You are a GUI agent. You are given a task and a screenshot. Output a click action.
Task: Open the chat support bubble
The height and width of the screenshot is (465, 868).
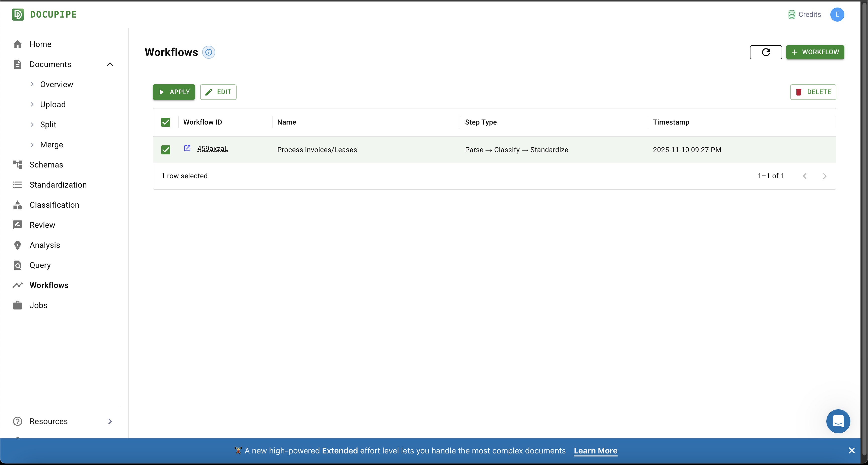pyautogui.click(x=838, y=421)
